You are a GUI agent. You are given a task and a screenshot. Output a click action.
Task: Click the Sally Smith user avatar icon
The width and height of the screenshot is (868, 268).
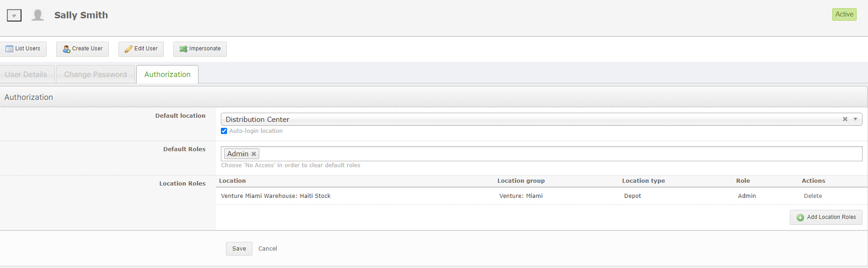point(38,15)
